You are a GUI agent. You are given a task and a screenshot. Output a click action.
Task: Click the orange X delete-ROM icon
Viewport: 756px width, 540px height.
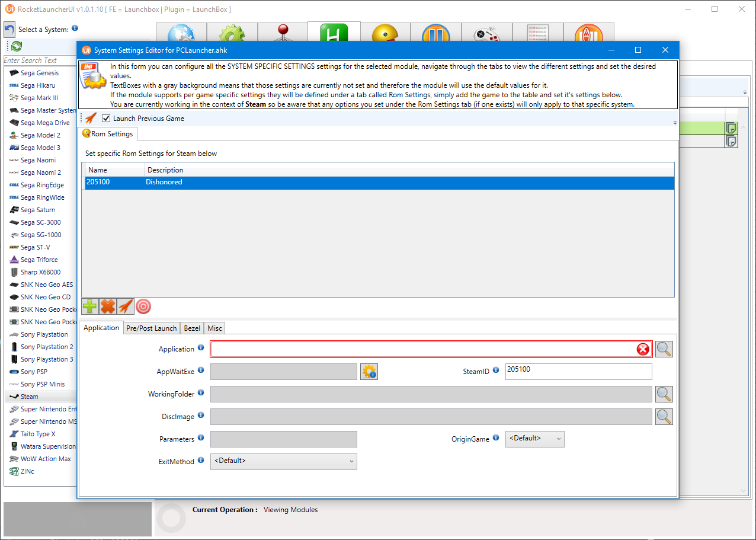(x=108, y=306)
